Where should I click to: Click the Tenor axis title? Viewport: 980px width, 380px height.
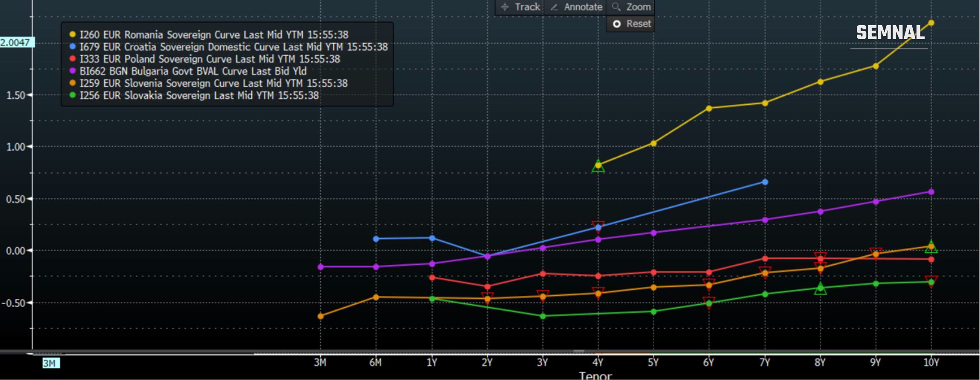tap(595, 376)
